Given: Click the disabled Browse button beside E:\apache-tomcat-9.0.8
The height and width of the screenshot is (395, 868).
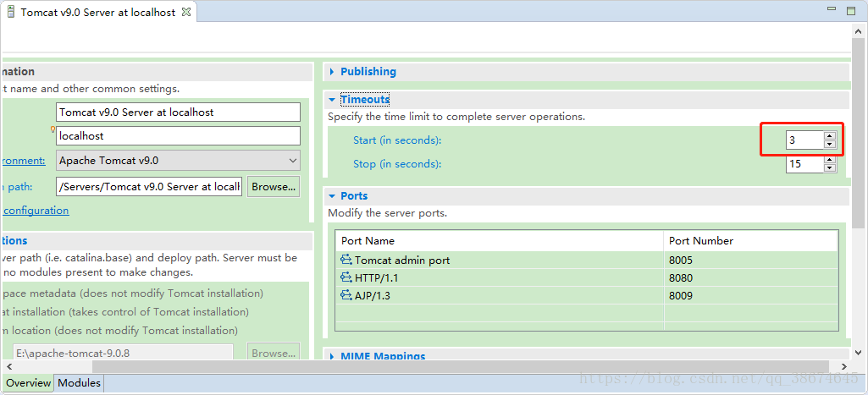Looking at the screenshot, I should (274, 353).
